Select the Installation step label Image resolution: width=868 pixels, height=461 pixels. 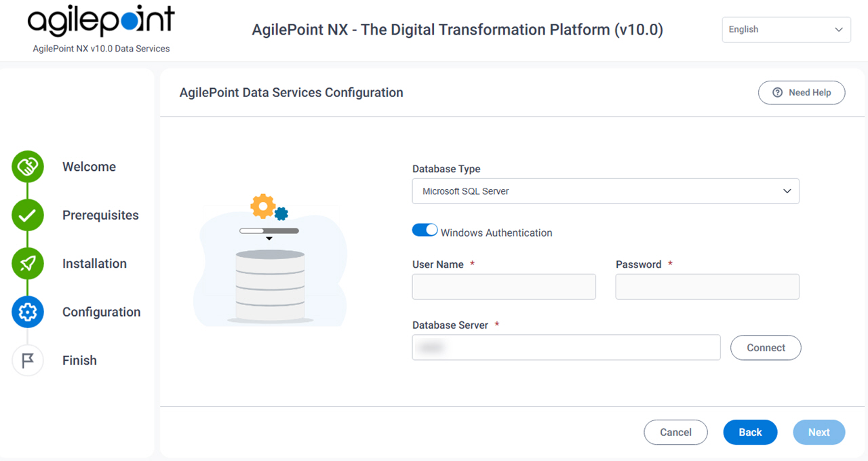(x=94, y=264)
